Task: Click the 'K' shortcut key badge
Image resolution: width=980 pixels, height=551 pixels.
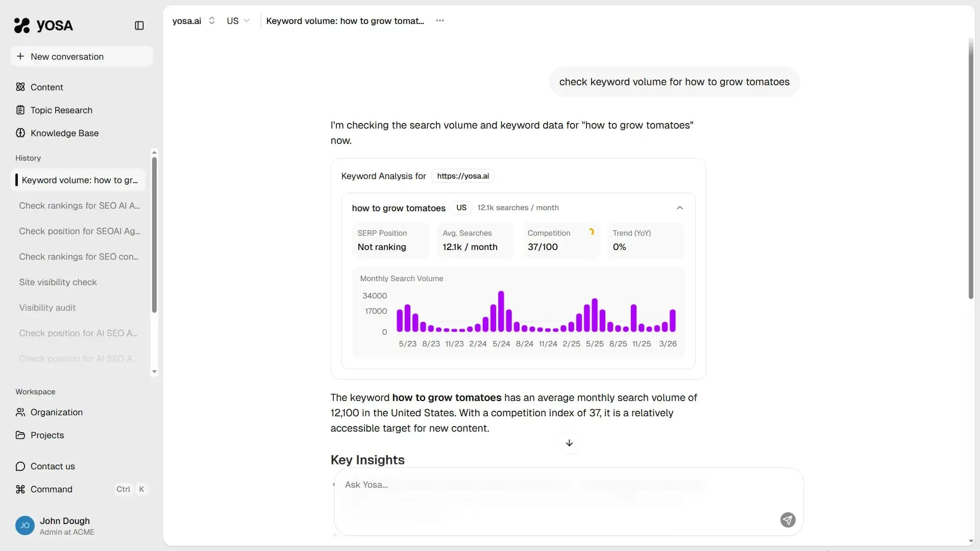Action: [x=141, y=489]
